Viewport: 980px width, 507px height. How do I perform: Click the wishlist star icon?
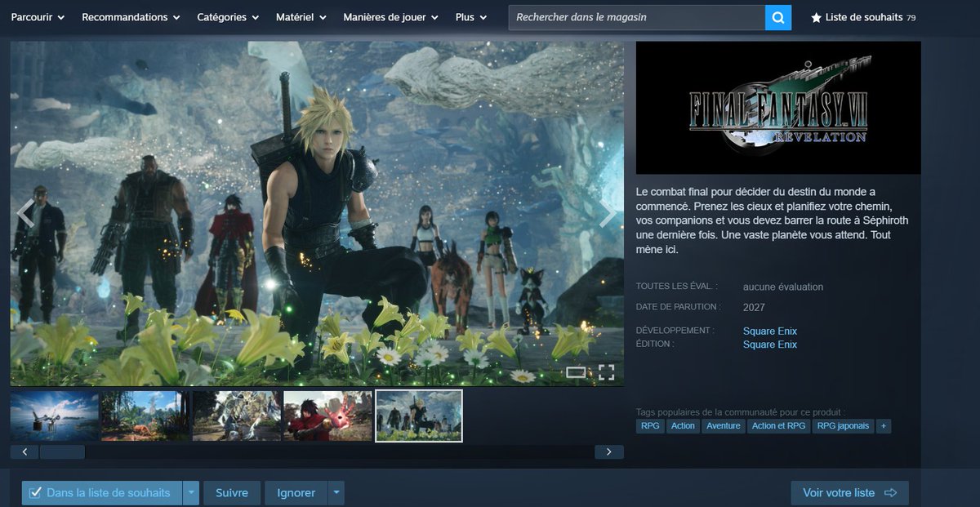816,17
